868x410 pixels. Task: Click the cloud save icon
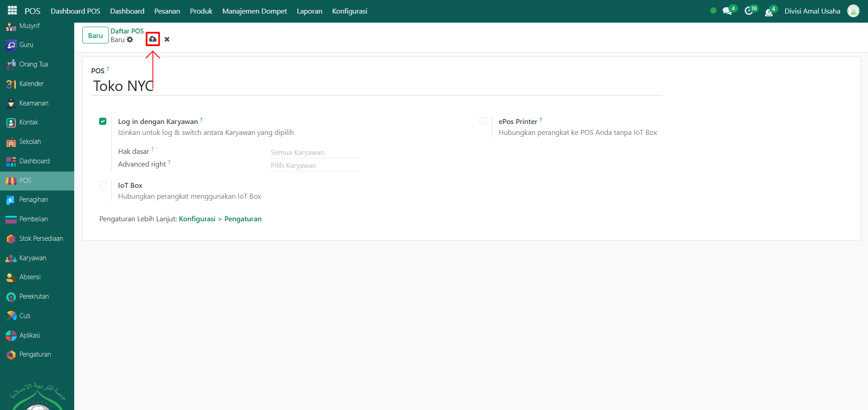pos(153,39)
